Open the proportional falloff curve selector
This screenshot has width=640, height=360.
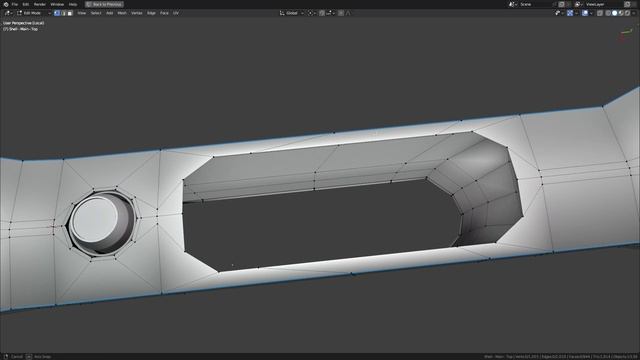[348, 13]
